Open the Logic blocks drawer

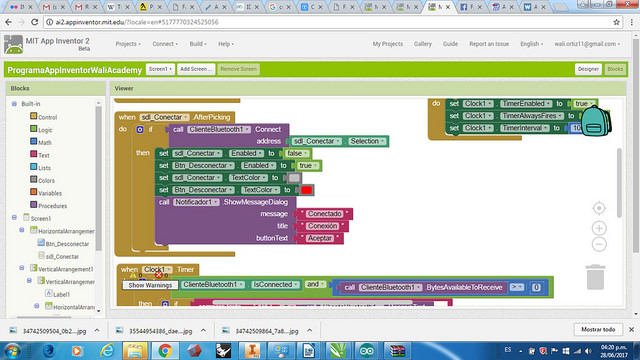point(41,130)
